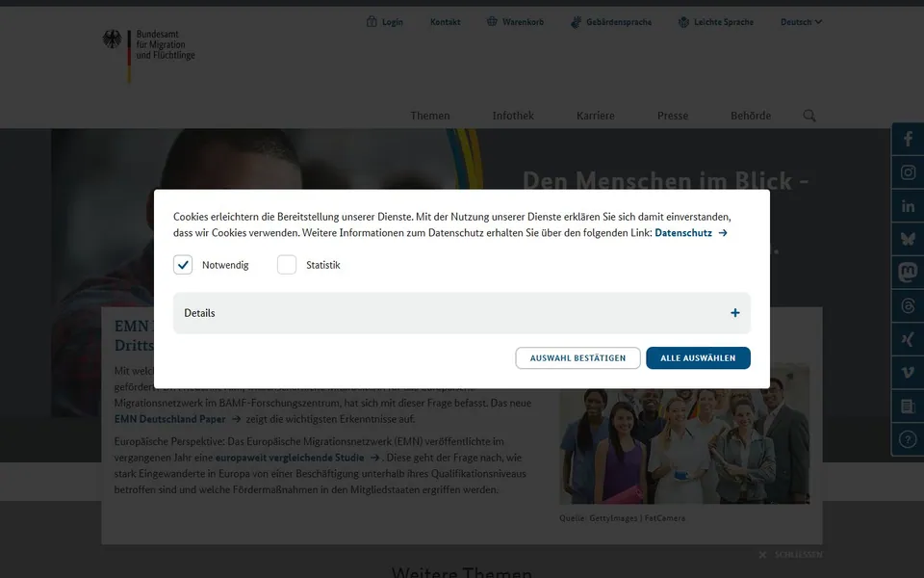Go to Login in the top bar
The image size is (924, 578).
(385, 22)
